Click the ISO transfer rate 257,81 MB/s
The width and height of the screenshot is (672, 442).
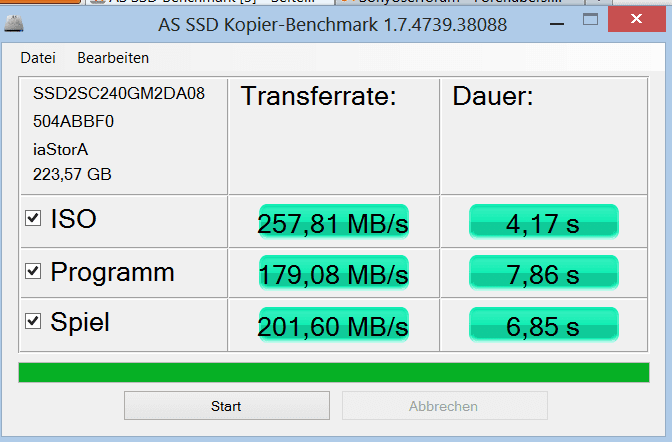point(333,223)
